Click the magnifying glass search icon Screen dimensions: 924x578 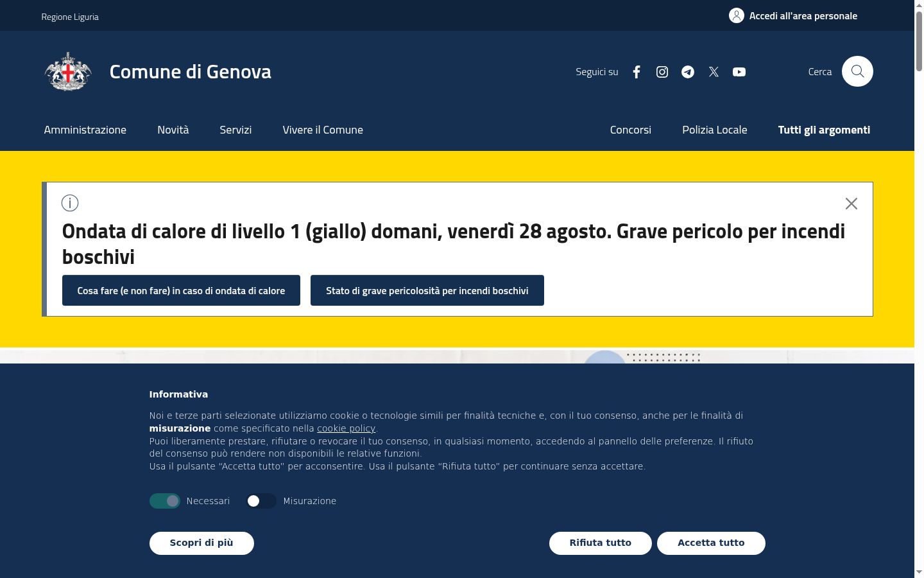point(857,71)
